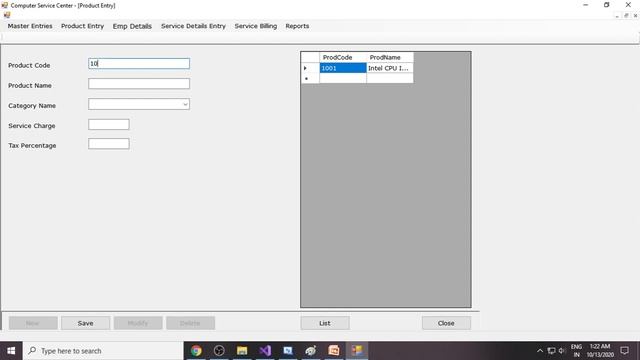Screen dimensions: 640x360
Task: Click the disabled Delete button
Action: [x=190, y=323]
